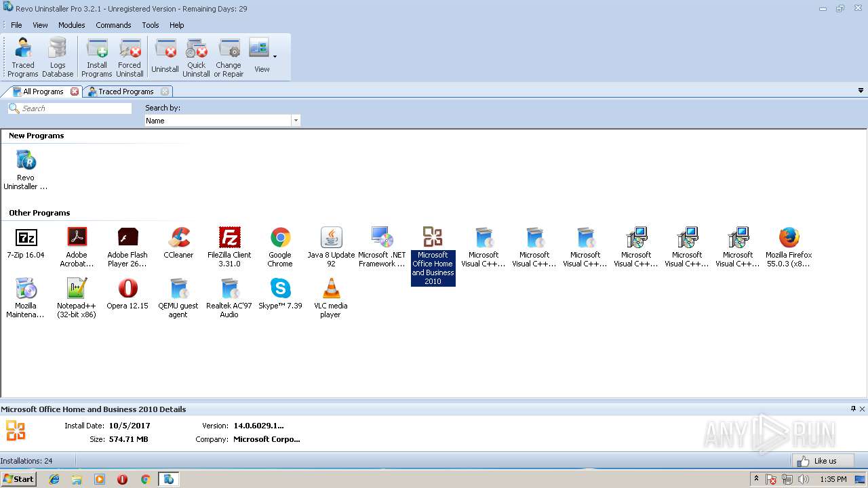868x488 pixels.
Task: Click the Change or Repair toolbar icon
Action: (x=229, y=58)
